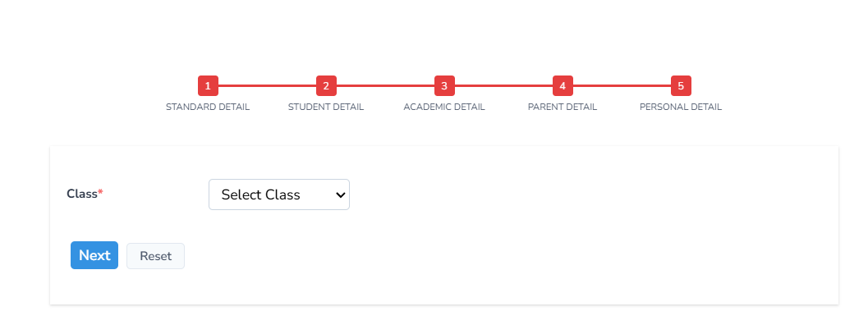
Task: Click progress line between steps 3 and 4
Action: click(503, 85)
